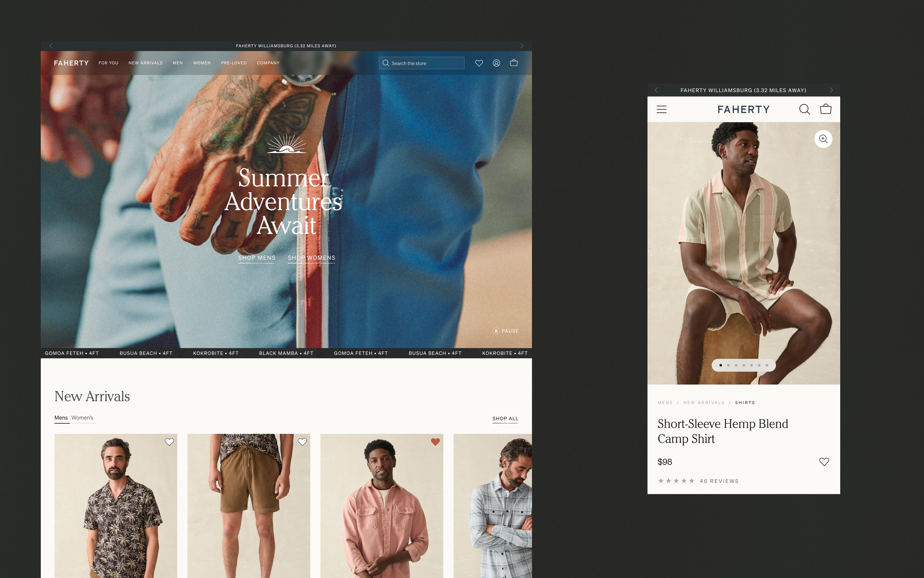Viewport: 924px width, 578px height.
Task: Pause the hero video
Action: coord(505,331)
